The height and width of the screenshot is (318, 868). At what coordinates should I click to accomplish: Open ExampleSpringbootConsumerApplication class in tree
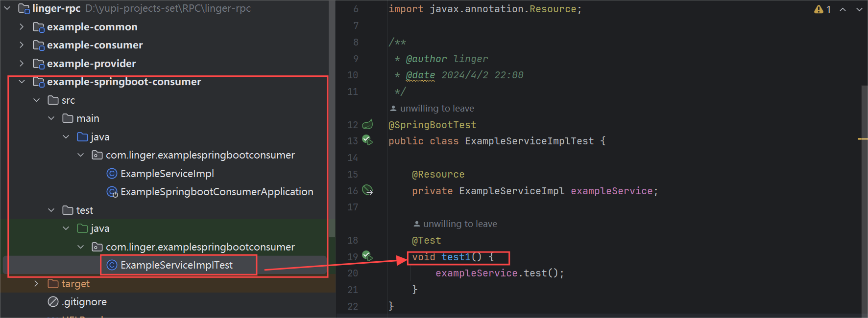pyautogui.click(x=217, y=192)
